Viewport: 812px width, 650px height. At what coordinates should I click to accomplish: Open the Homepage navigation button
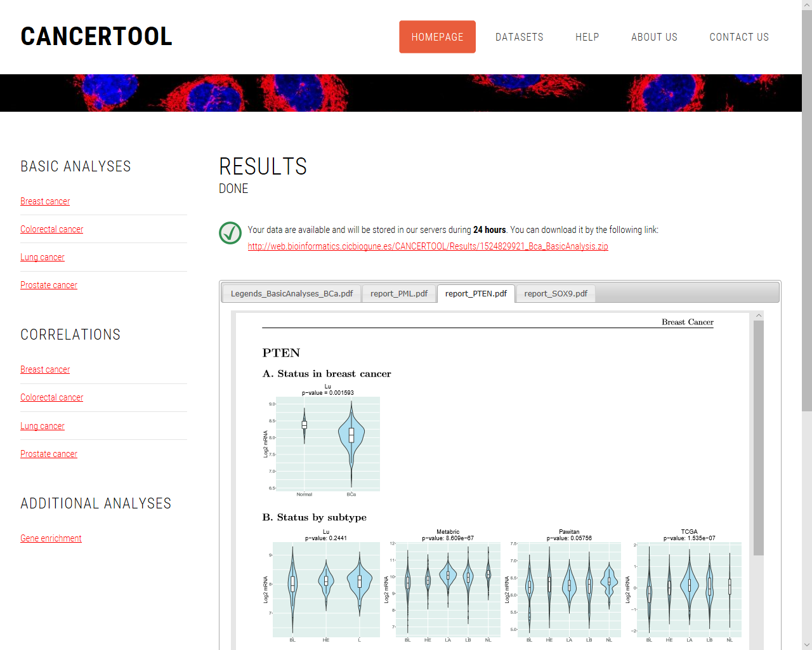(x=437, y=37)
